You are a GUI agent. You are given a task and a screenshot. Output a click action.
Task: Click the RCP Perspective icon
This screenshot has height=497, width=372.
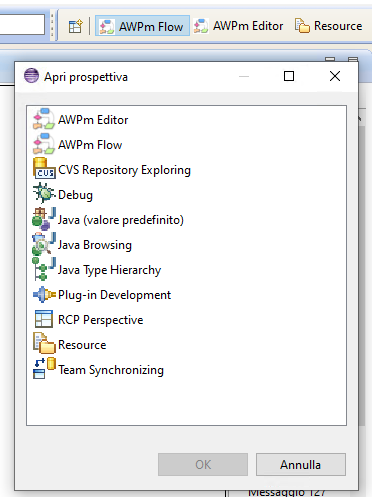coord(44,319)
